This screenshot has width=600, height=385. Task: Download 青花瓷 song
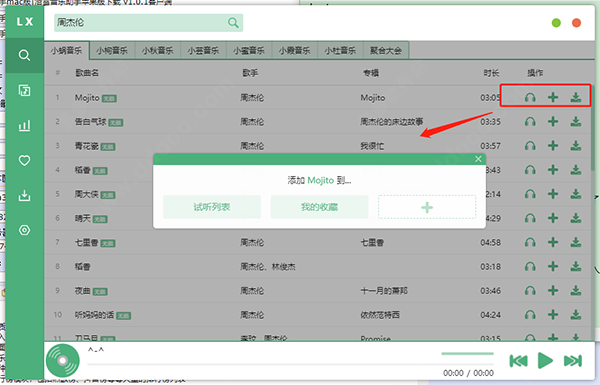coord(576,146)
